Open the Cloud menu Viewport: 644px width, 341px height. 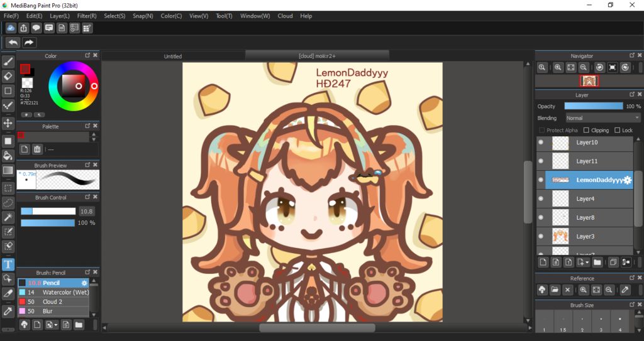pyautogui.click(x=285, y=16)
